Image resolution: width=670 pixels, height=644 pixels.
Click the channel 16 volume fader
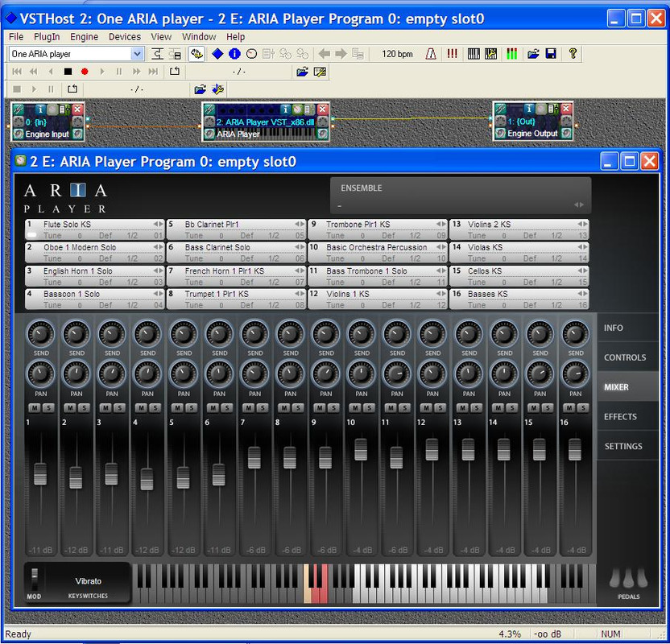click(575, 449)
